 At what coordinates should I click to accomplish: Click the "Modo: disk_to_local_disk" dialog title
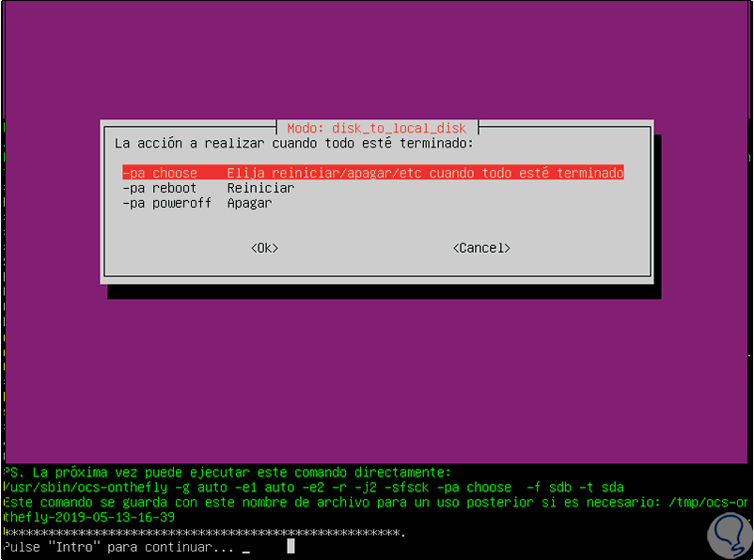pyautogui.click(x=376, y=129)
